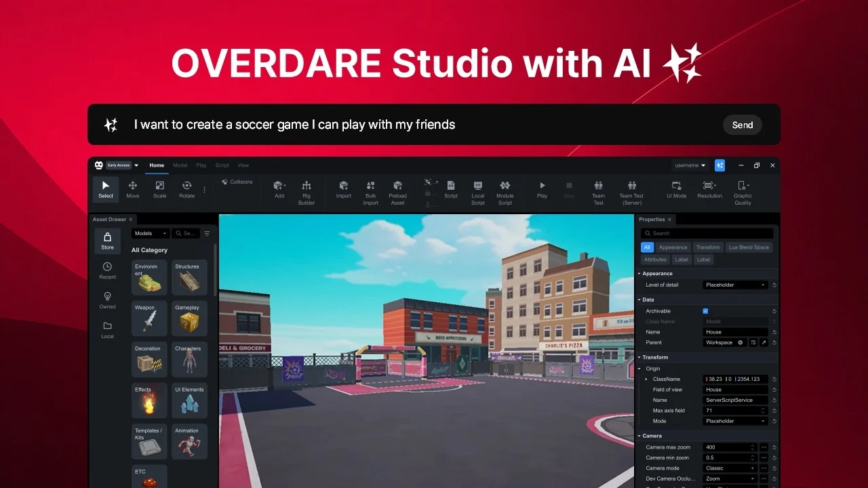868x488 pixels.
Task: Open the AI assistant sparkle button
Action: [x=720, y=165]
